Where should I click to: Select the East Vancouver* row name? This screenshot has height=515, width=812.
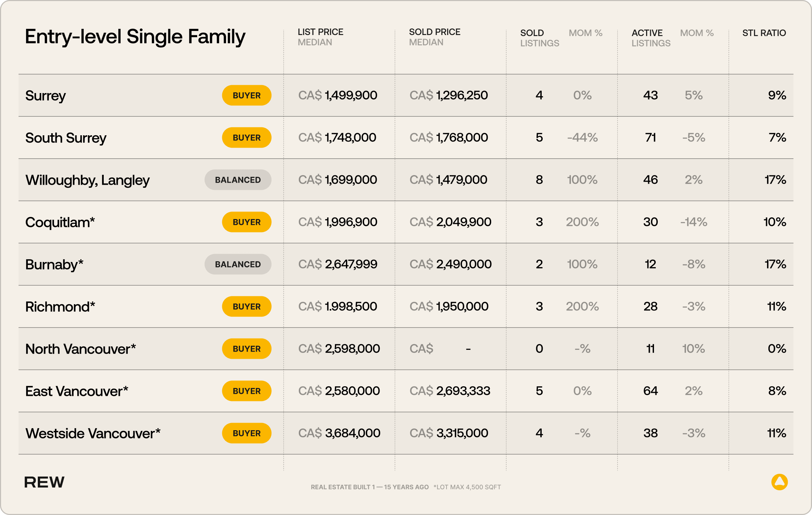click(77, 391)
